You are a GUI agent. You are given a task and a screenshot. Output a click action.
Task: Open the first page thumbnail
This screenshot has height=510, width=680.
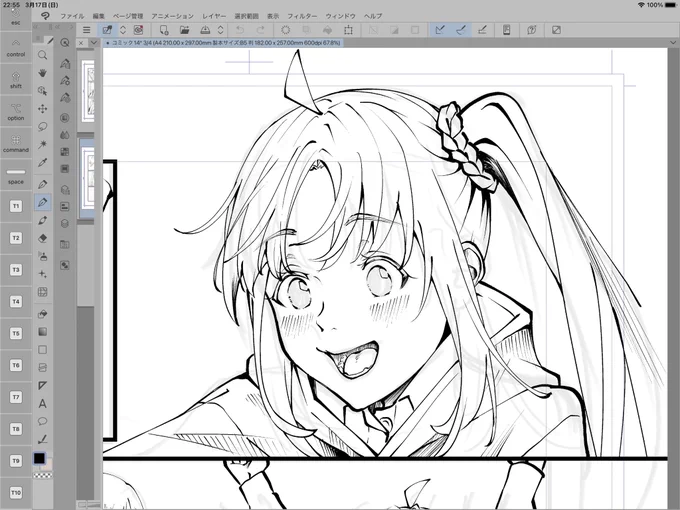88,91
